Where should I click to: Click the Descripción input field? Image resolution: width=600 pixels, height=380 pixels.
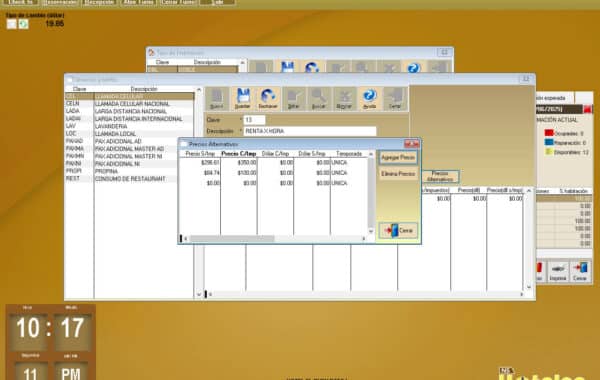click(310, 131)
